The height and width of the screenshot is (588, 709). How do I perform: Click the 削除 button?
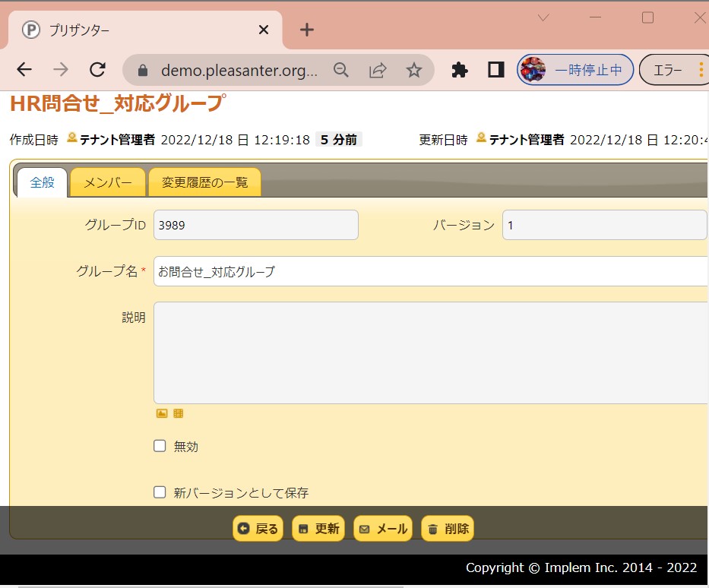point(448,529)
